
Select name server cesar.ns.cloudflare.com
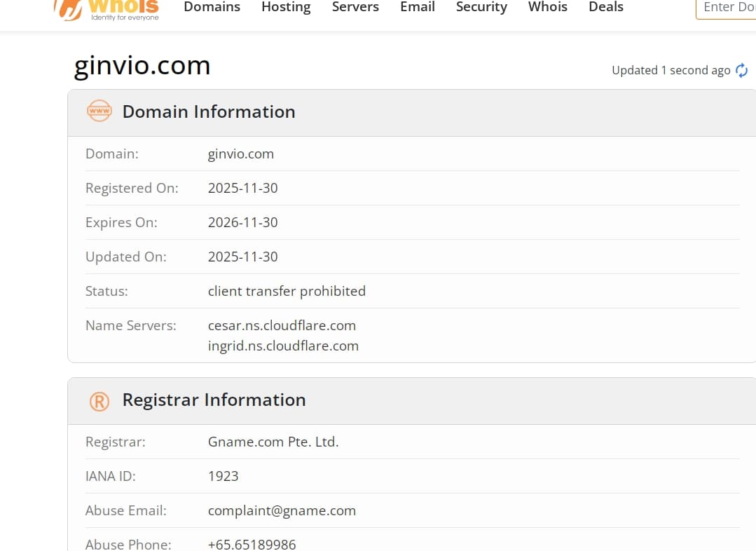(282, 326)
